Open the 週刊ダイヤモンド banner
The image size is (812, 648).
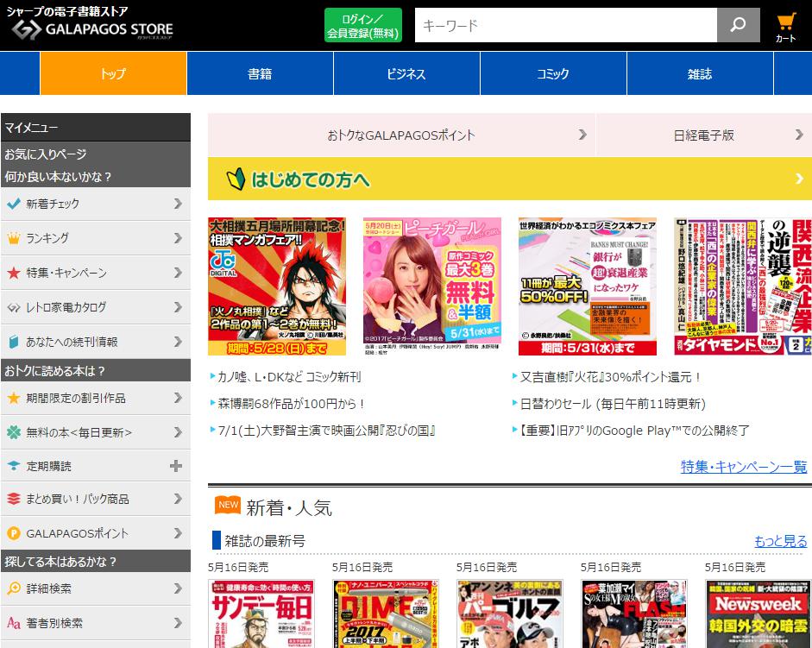pos(743,286)
